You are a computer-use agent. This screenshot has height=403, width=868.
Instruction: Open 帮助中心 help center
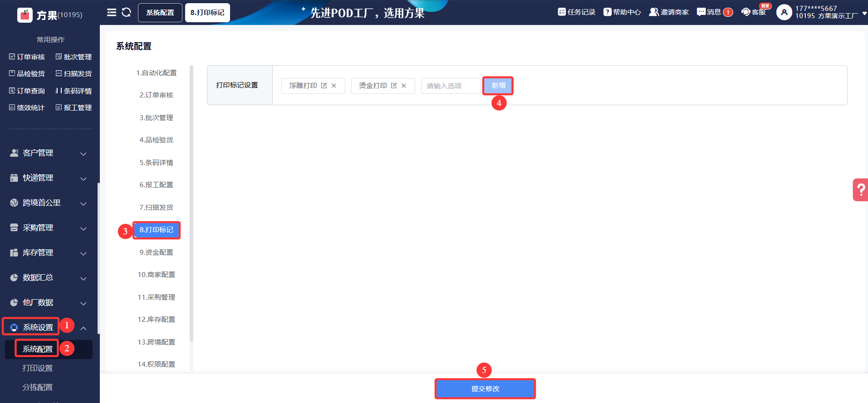click(622, 12)
